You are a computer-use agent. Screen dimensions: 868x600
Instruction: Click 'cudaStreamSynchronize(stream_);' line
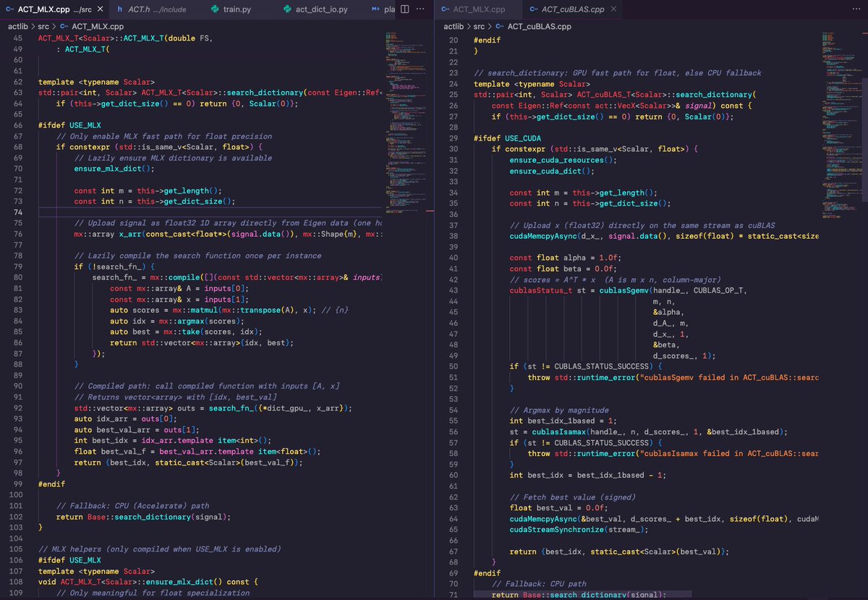tap(579, 530)
